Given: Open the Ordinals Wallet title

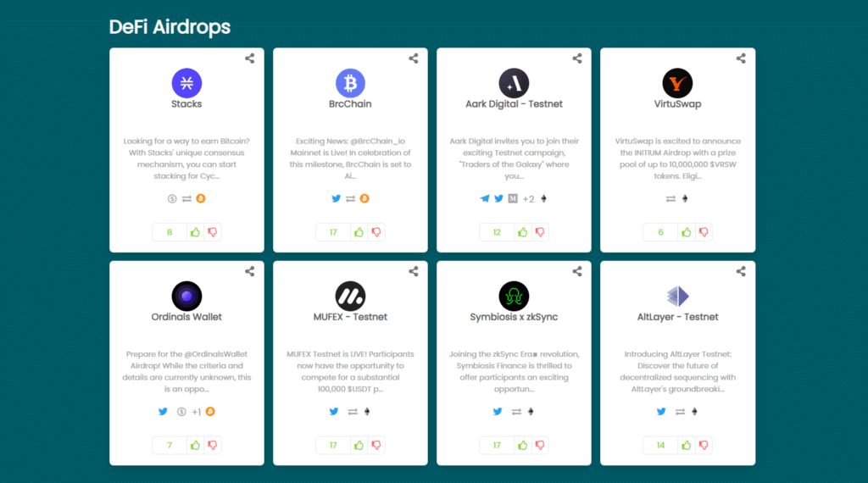Looking at the screenshot, I should point(186,317).
